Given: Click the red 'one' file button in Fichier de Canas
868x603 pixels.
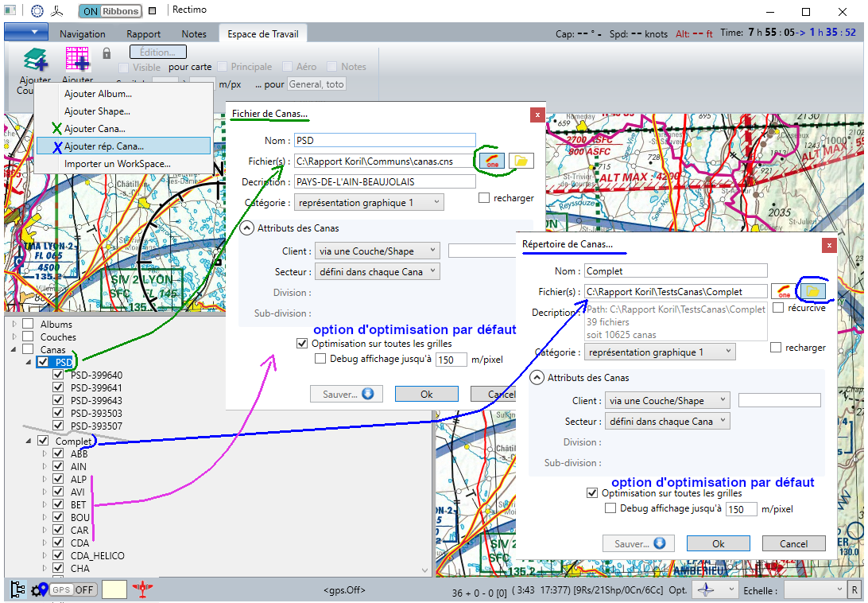Looking at the screenshot, I should pos(491,161).
